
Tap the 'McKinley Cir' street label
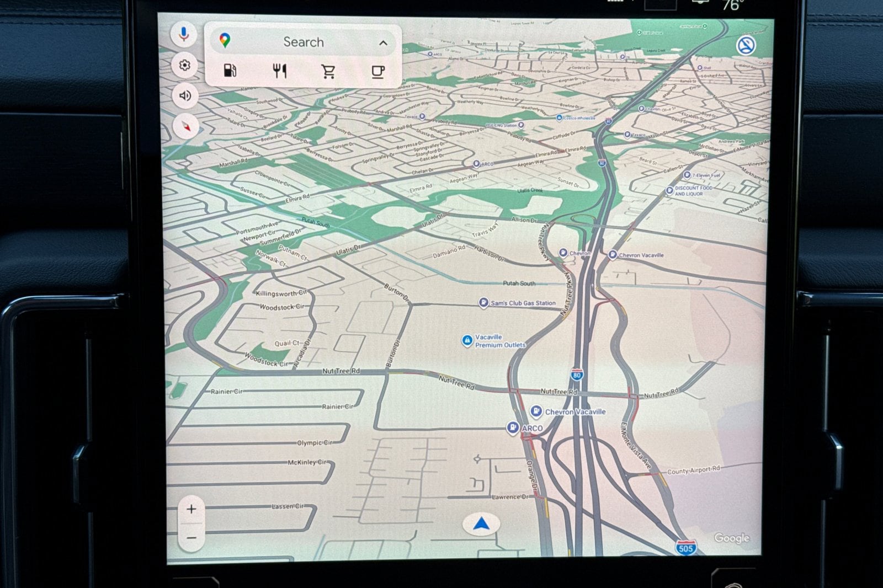[x=307, y=462]
